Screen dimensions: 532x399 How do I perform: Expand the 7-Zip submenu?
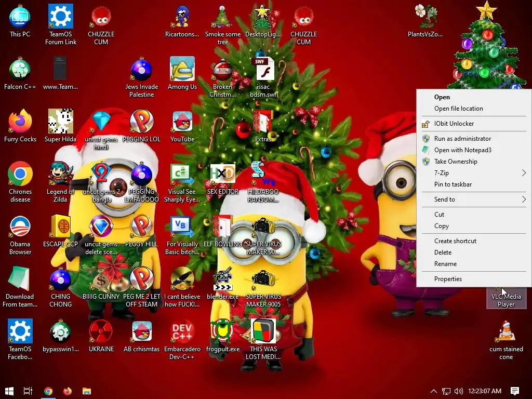474,173
